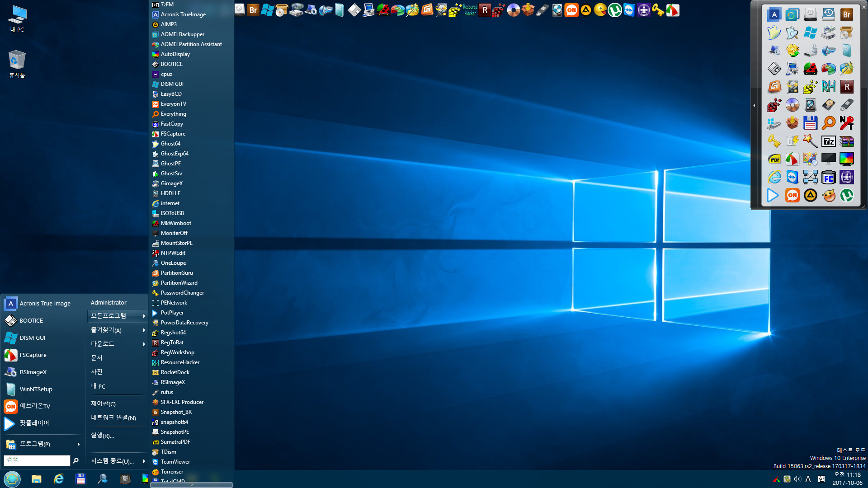
Task: Launch 7z icon in right launcher panel
Action: point(828,141)
